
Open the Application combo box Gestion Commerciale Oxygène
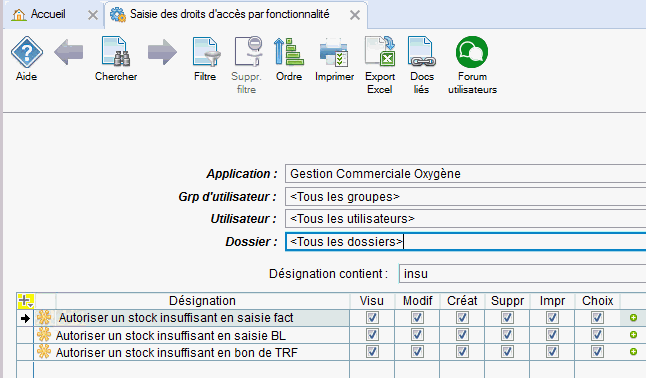click(465, 174)
